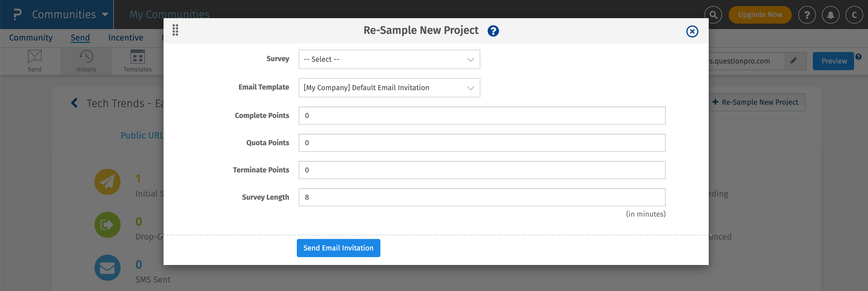868x291 pixels.
Task: Open the History panel icon
Action: click(x=86, y=60)
